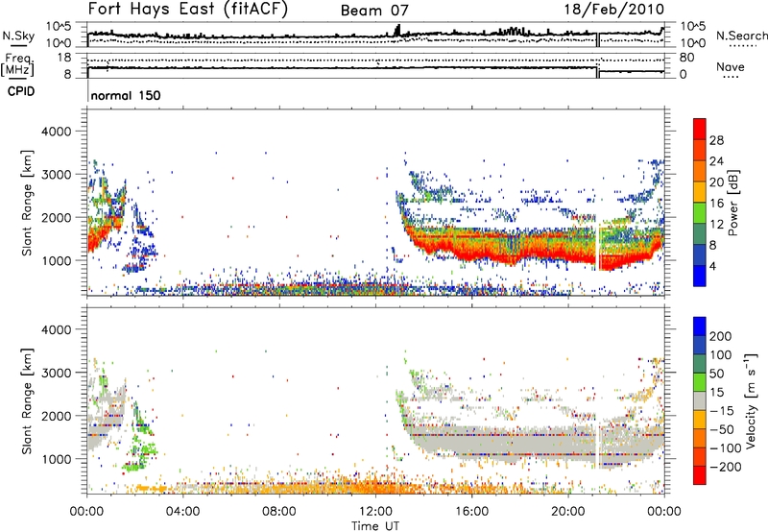The image size is (768, 532).
Task: Click the '16:00' time axis tick
Action: coord(471,512)
